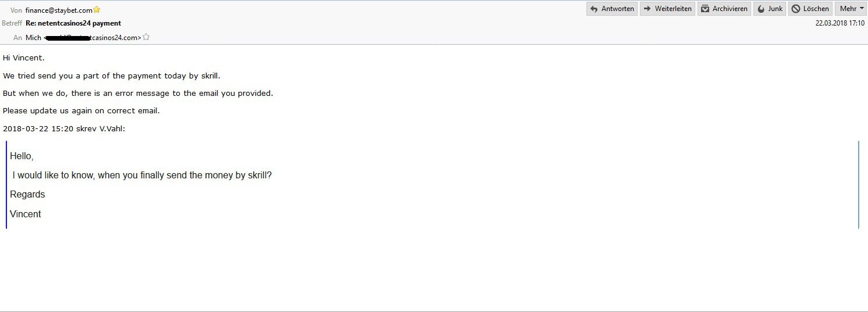The width and height of the screenshot is (868, 312).
Task: Open the Mehr dropdown menu
Action: (x=851, y=9)
